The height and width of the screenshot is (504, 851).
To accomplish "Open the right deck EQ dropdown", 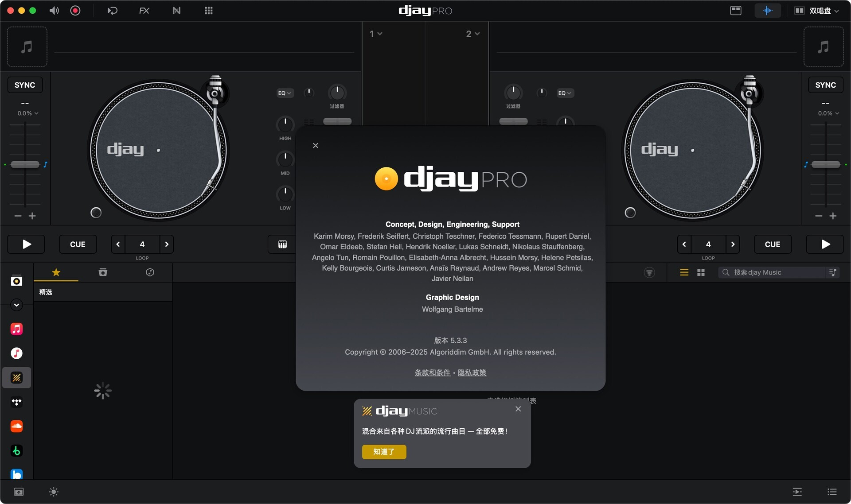I will 565,93.
